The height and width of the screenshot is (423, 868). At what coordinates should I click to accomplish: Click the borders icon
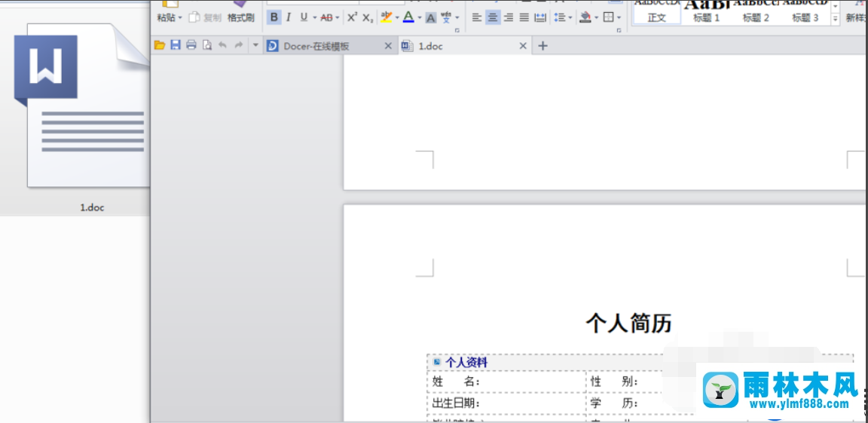pos(608,17)
